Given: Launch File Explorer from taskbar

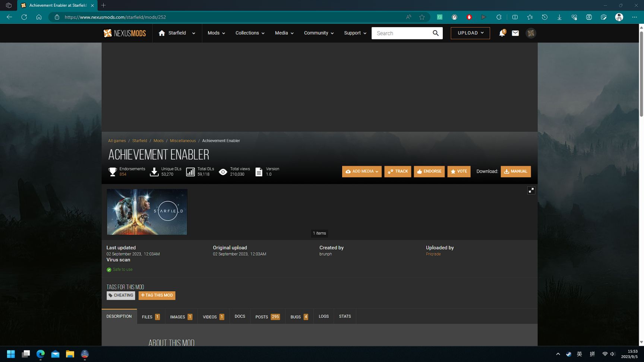Looking at the screenshot, I should (70, 354).
